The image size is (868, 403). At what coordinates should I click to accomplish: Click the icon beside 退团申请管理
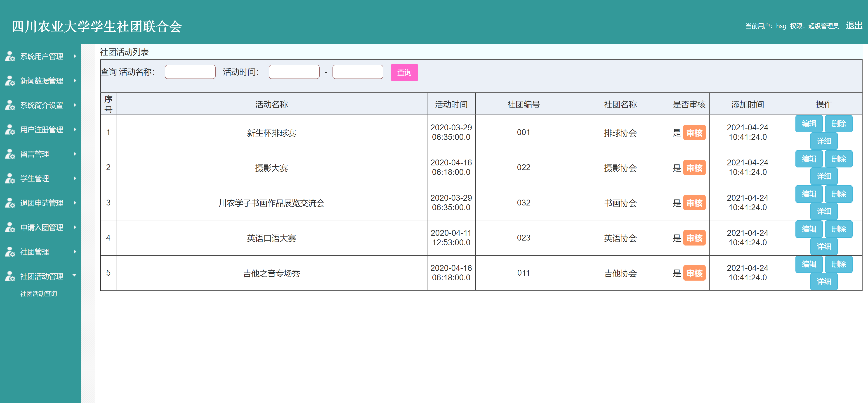coord(10,203)
